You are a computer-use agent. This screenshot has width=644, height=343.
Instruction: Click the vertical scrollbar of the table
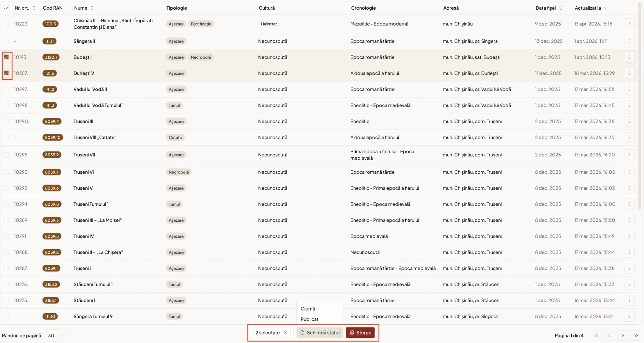click(640, 105)
